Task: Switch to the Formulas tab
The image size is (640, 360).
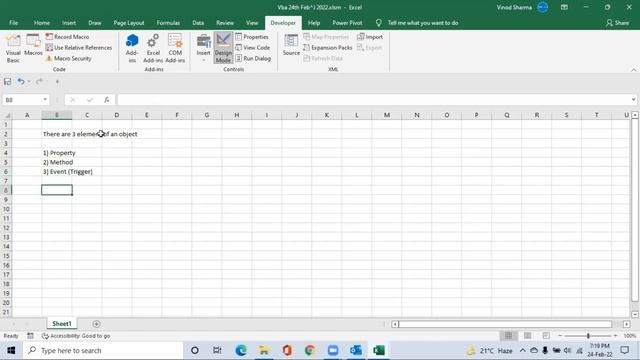Action: click(x=168, y=23)
